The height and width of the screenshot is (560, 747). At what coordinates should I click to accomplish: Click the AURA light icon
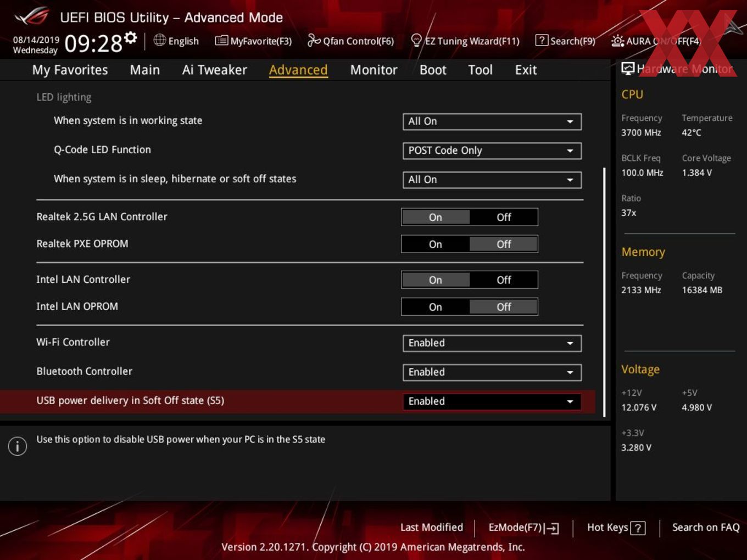(x=617, y=41)
